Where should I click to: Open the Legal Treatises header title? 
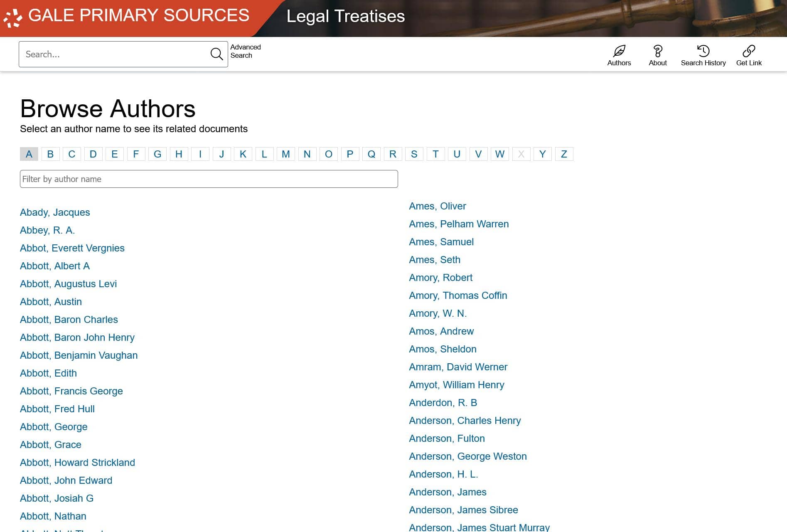(x=346, y=16)
